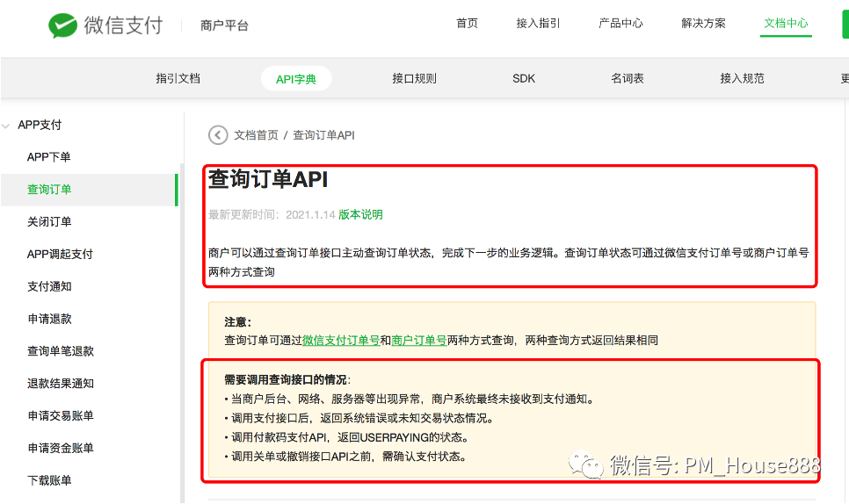Click the sidebar vertical scrollbar
This screenshot has width=849, height=504.
pyautogui.click(x=182, y=333)
